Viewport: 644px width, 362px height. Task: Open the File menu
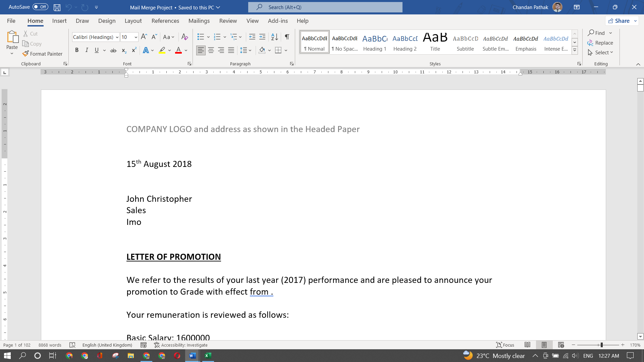(x=11, y=21)
